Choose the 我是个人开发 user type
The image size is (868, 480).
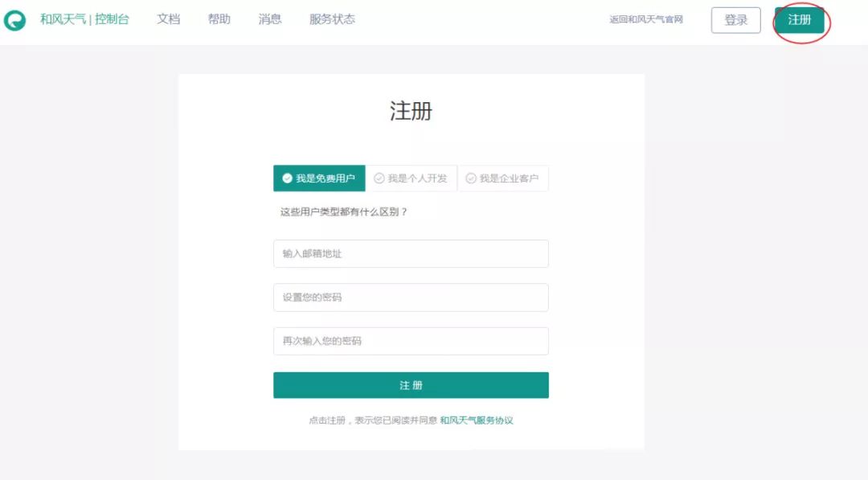411,178
